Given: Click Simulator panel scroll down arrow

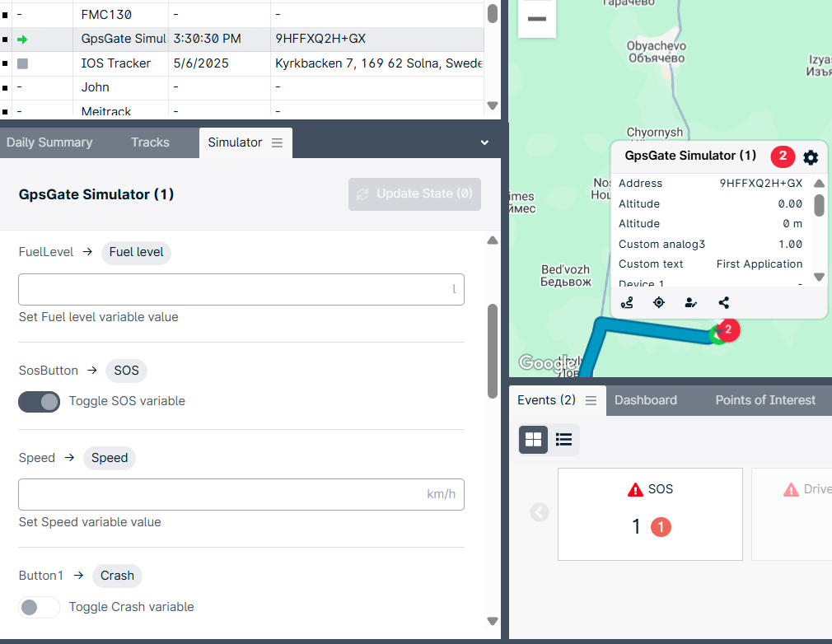Looking at the screenshot, I should click(x=493, y=621).
